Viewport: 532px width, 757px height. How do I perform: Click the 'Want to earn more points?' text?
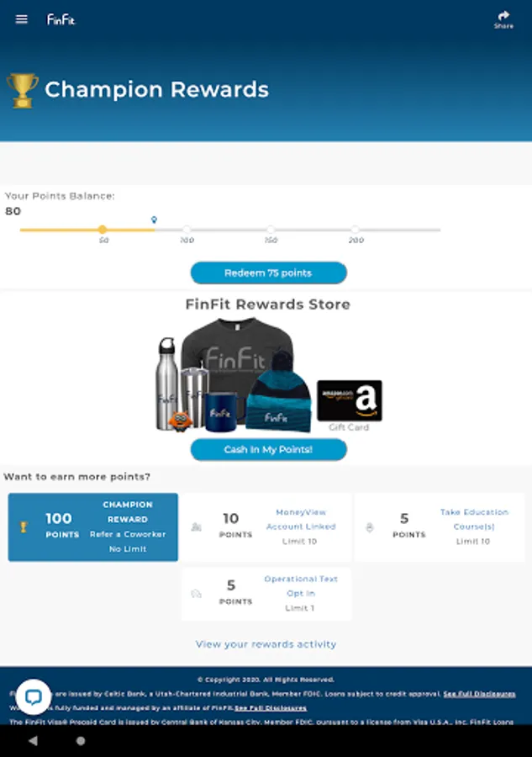tap(77, 477)
